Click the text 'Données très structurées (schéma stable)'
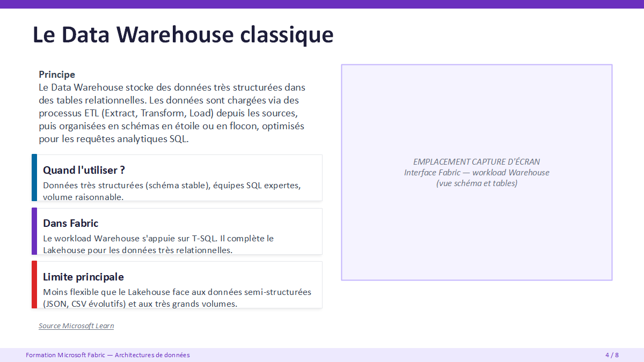This screenshot has height=362, width=644. tap(126, 186)
